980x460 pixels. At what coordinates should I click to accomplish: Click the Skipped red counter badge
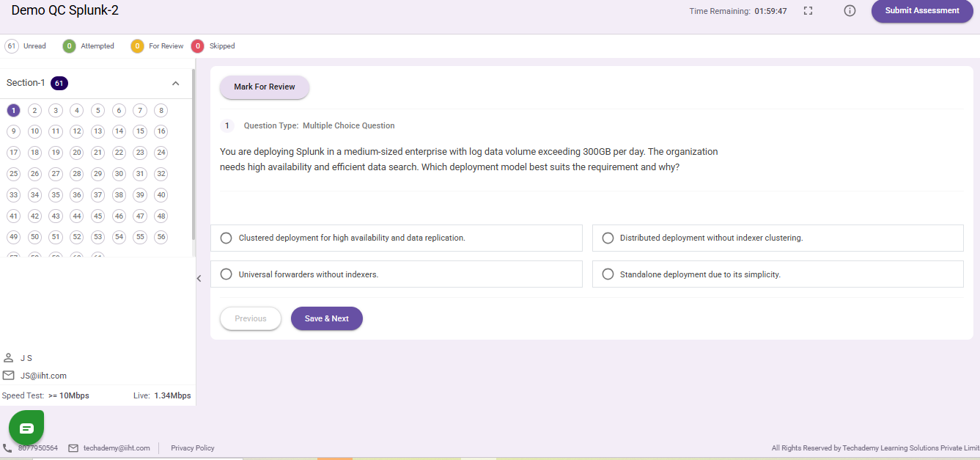[197, 46]
